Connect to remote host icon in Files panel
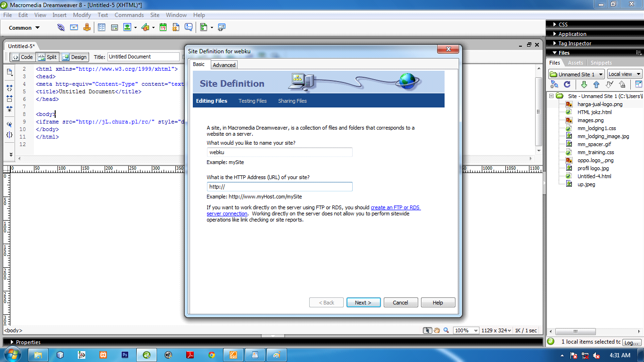644x362 pixels. pos(554,84)
